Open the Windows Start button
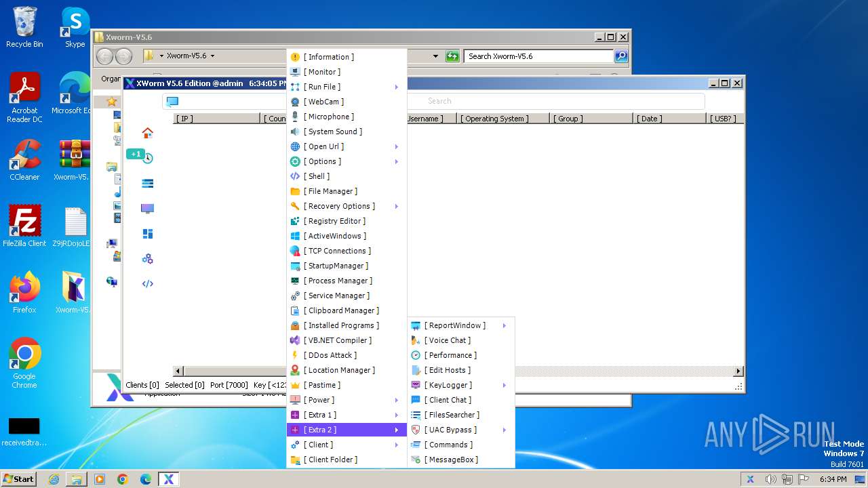This screenshot has width=868, height=488. point(18,479)
